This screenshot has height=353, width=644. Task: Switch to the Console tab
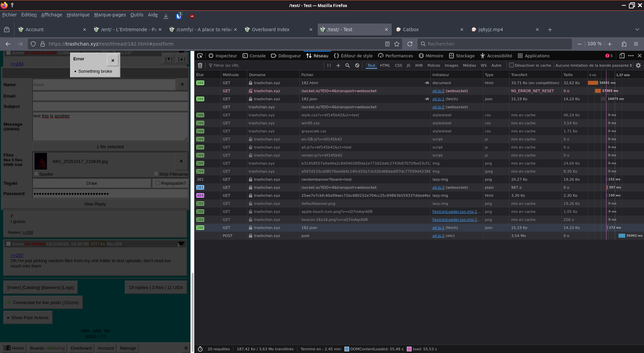(254, 56)
